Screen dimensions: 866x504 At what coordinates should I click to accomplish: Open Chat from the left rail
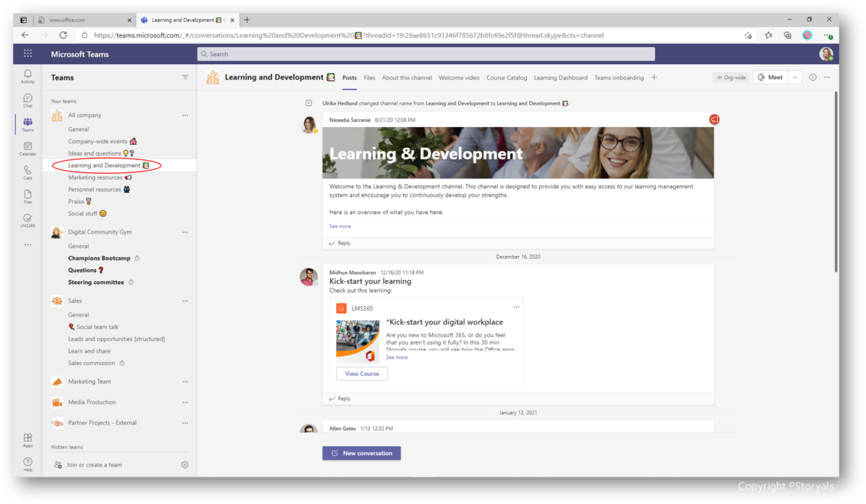click(27, 100)
